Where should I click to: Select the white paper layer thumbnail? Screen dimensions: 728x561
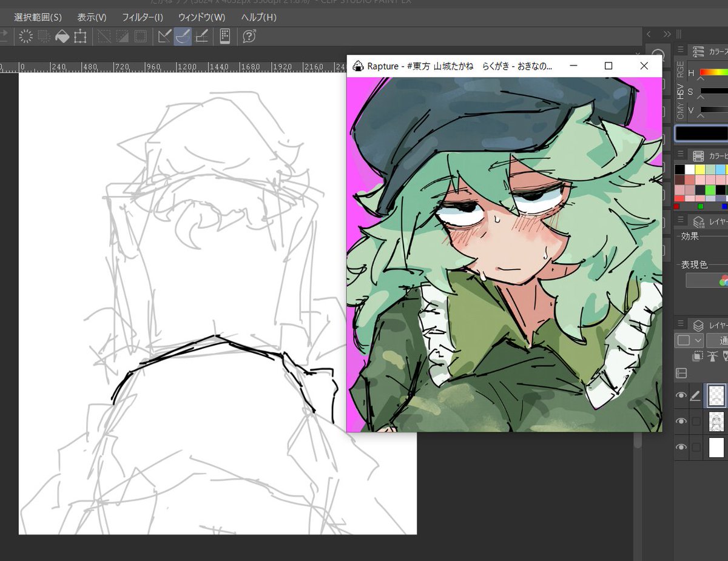click(716, 447)
